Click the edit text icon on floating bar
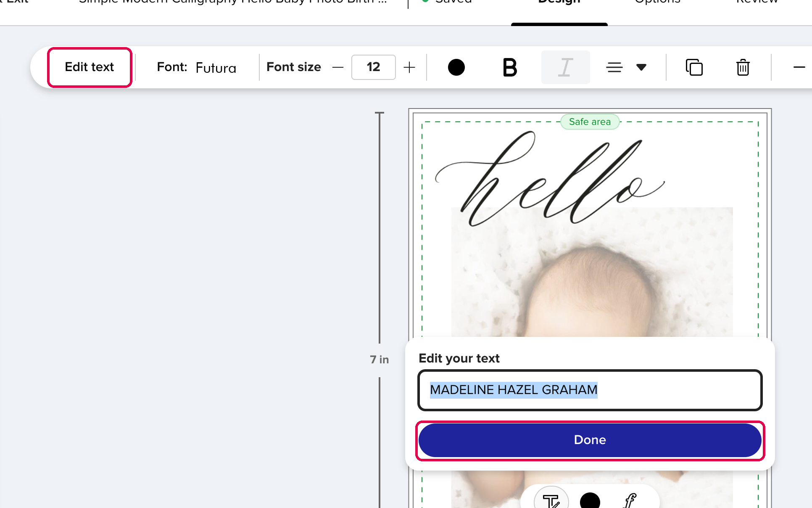This screenshot has height=508, width=812. (x=551, y=500)
